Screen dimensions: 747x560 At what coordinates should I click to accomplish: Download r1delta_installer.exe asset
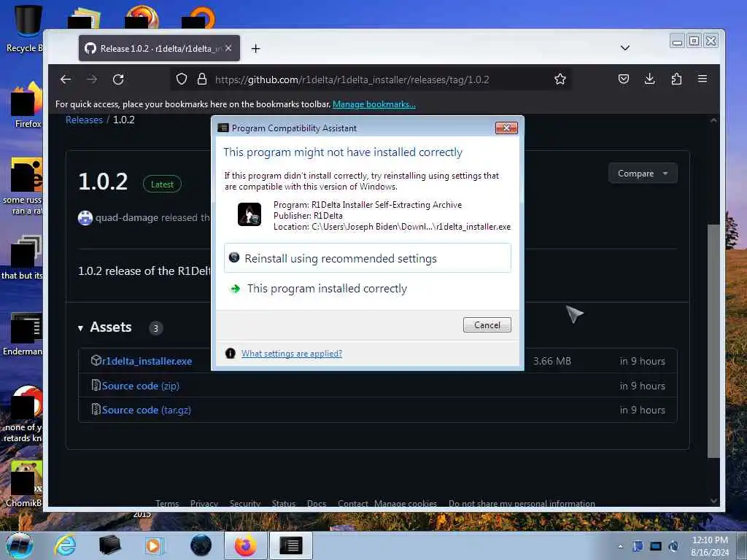click(147, 362)
